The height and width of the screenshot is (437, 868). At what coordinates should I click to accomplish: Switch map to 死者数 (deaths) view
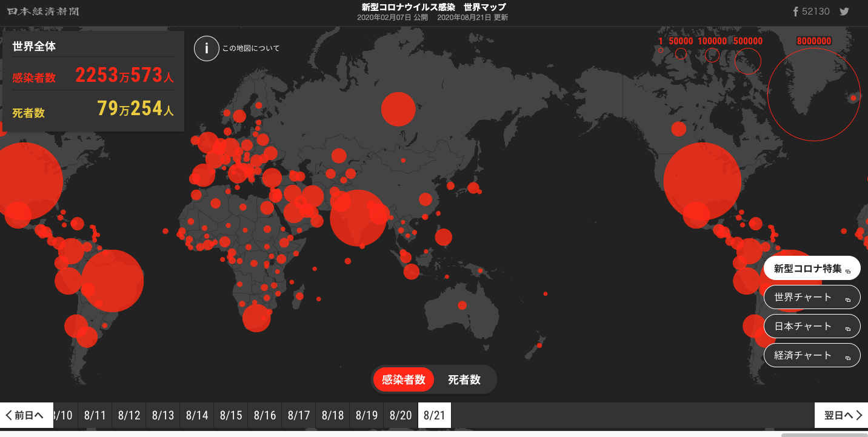tap(464, 380)
